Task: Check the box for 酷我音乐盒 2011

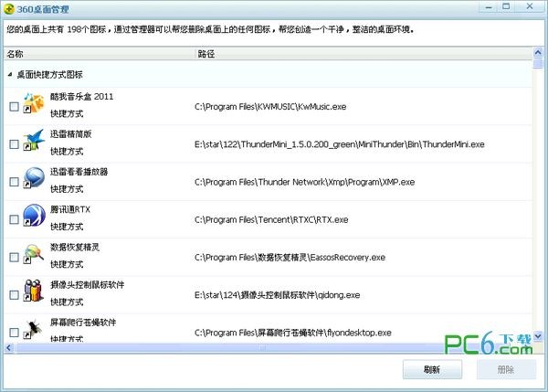Action: (x=14, y=107)
